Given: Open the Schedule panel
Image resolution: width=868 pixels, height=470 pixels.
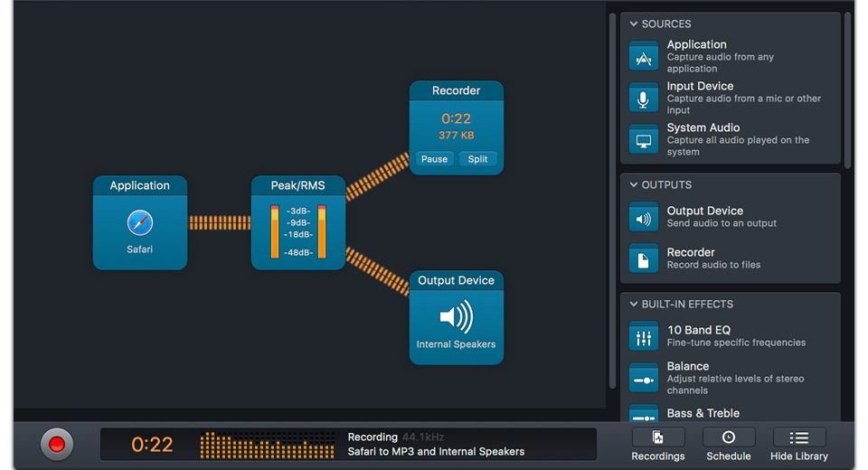Looking at the screenshot, I should 728,445.
